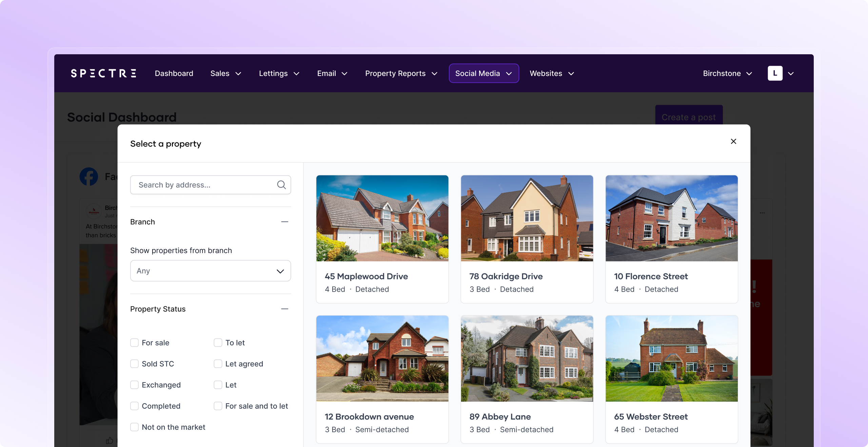Screen dimensions: 868x447
Task: Select the 45 Maplewood Drive property card
Action: (x=382, y=239)
